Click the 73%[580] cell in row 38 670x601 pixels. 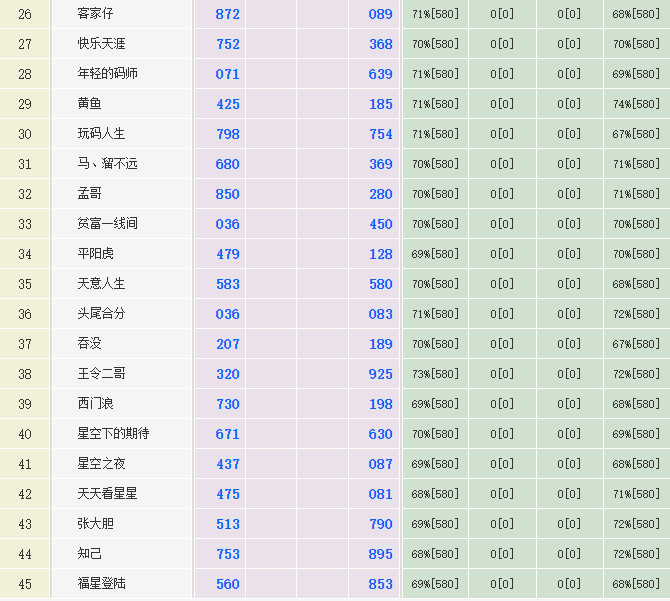click(x=435, y=374)
